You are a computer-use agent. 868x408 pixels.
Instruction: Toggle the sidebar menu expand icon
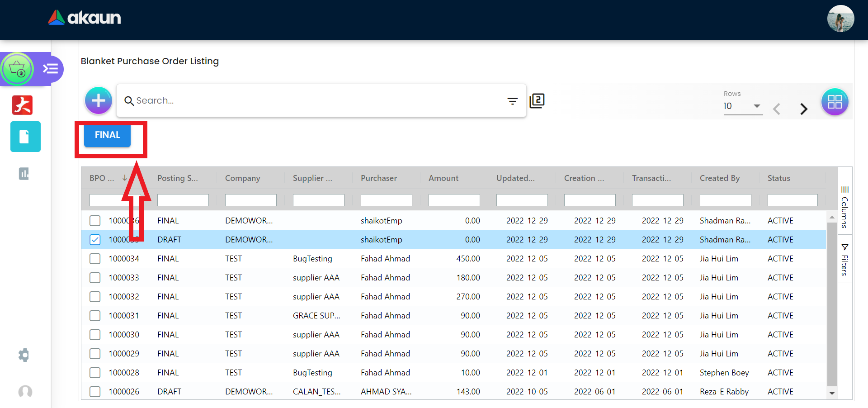(50, 69)
